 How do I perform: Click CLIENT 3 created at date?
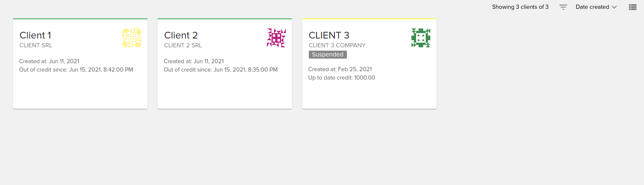(340, 69)
